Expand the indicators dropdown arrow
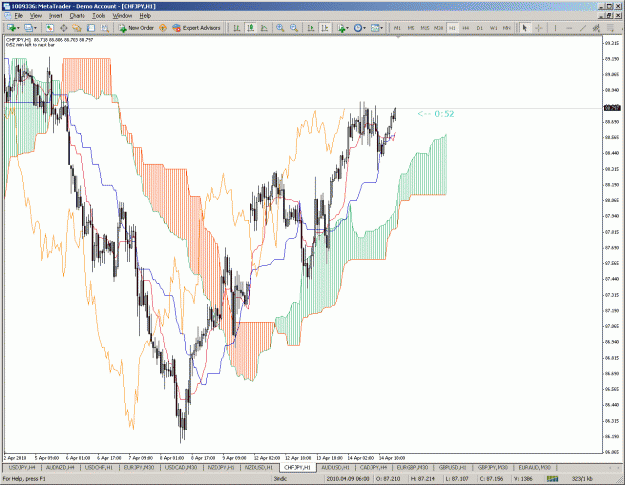This screenshot has width=625, height=485. tap(348, 28)
